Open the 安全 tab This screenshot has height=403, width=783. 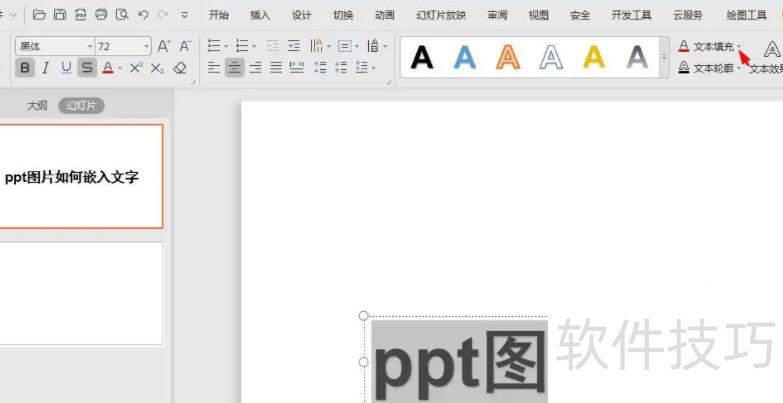(x=580, y=15)
